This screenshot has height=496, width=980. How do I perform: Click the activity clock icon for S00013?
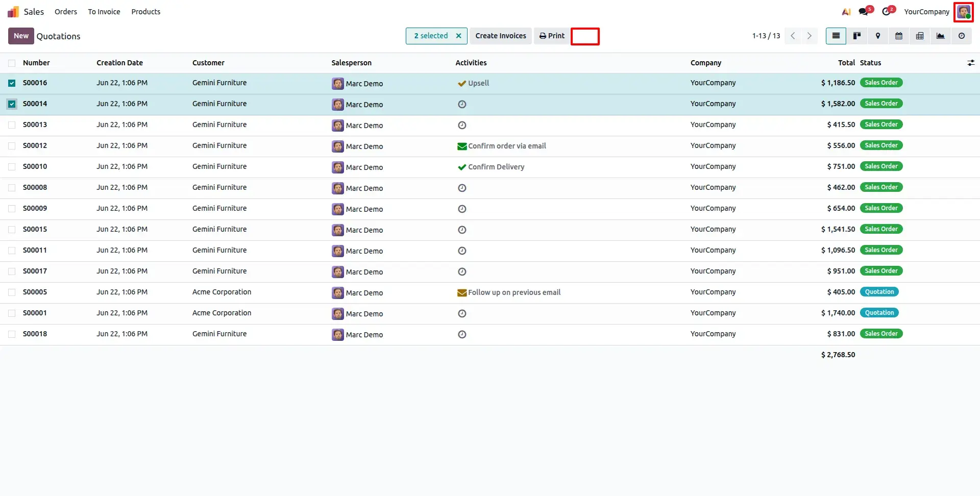click(462, 125)
